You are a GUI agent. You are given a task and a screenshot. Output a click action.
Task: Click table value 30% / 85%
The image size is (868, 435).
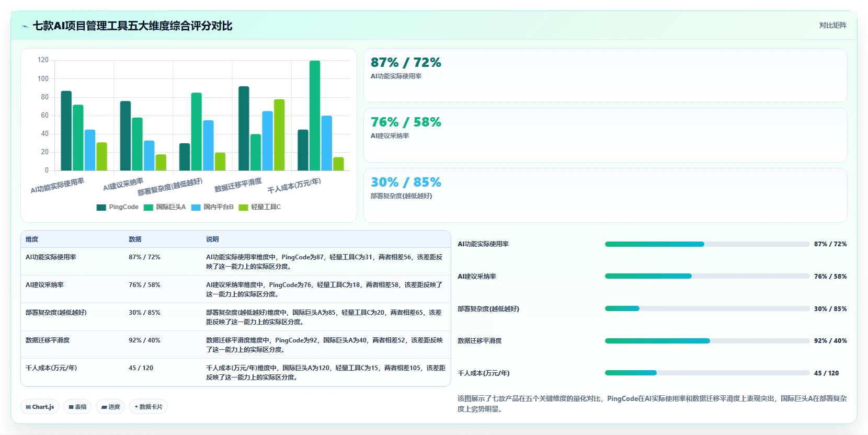click(x=144, y=313)
